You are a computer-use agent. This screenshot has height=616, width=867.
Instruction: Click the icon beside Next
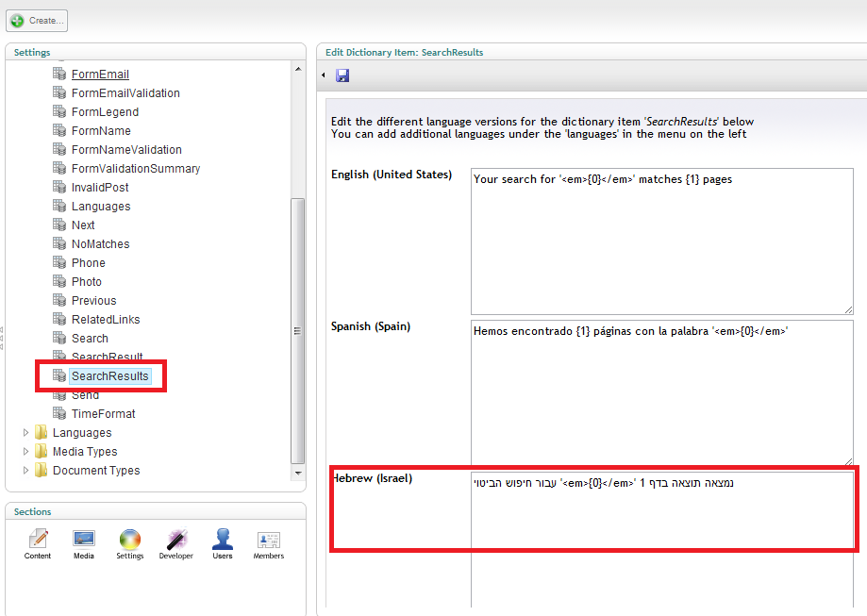tap(59, 225)
